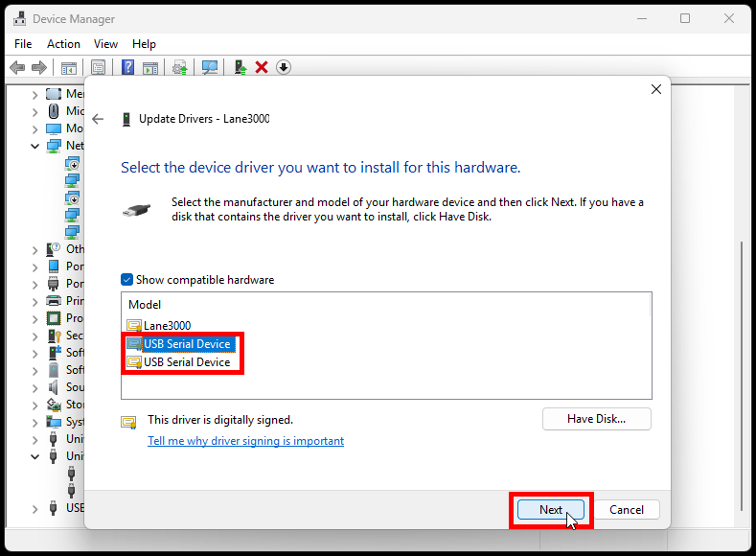Collapse the already expanded 'Uni' tree node
Screen dimensions: 756x556
coord(34,456)
